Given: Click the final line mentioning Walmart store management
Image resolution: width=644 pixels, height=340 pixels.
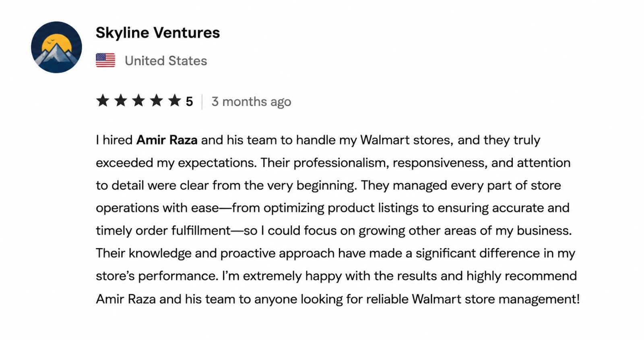Looking at the screenshot, I should click(x=338, y=299).
